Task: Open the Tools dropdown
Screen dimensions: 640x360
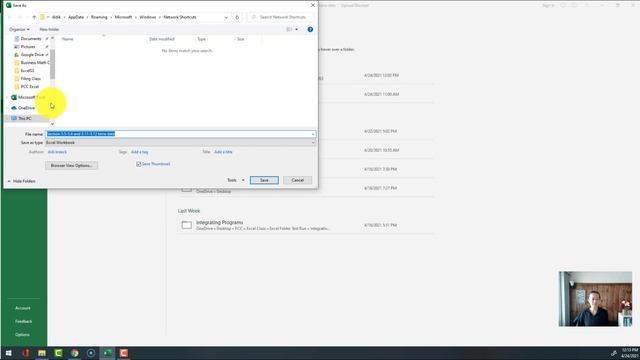Action: pos(236,180)
